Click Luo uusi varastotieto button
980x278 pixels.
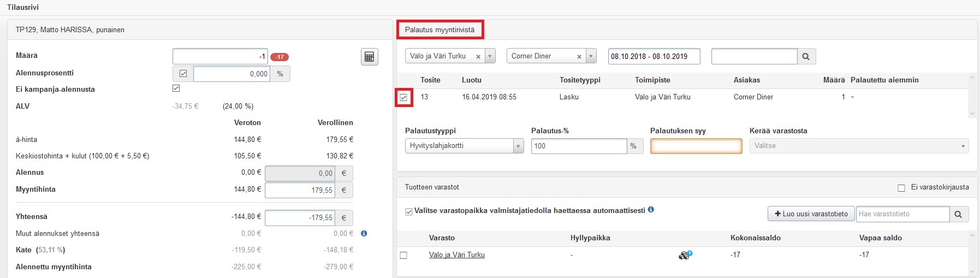[x=810, y=214]
